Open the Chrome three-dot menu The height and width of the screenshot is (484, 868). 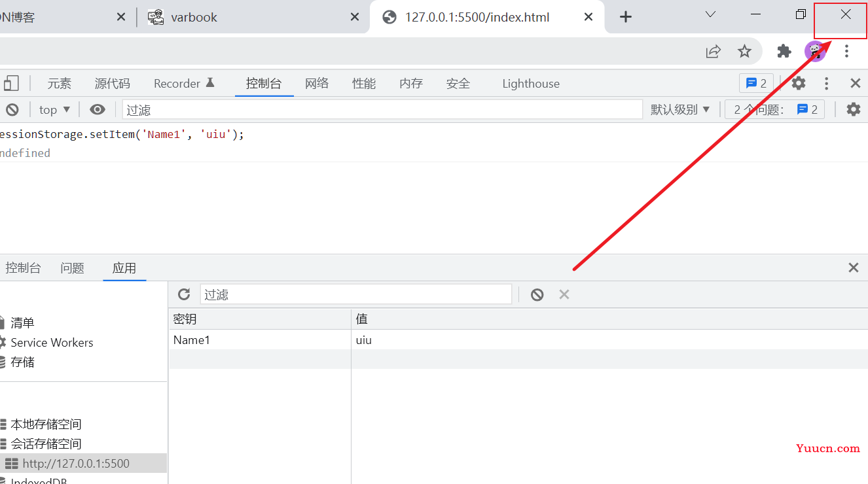point(846,51)
